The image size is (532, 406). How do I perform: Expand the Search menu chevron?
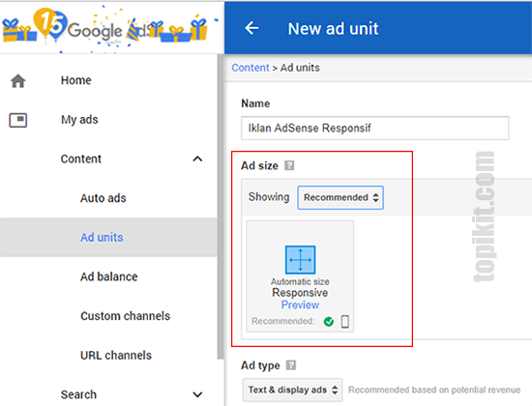197,394
